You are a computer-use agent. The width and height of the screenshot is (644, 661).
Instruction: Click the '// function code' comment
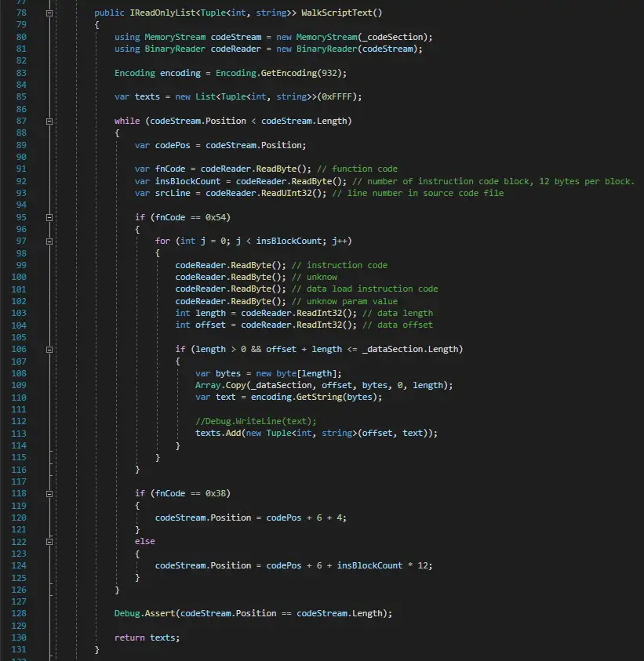[357, 169]
